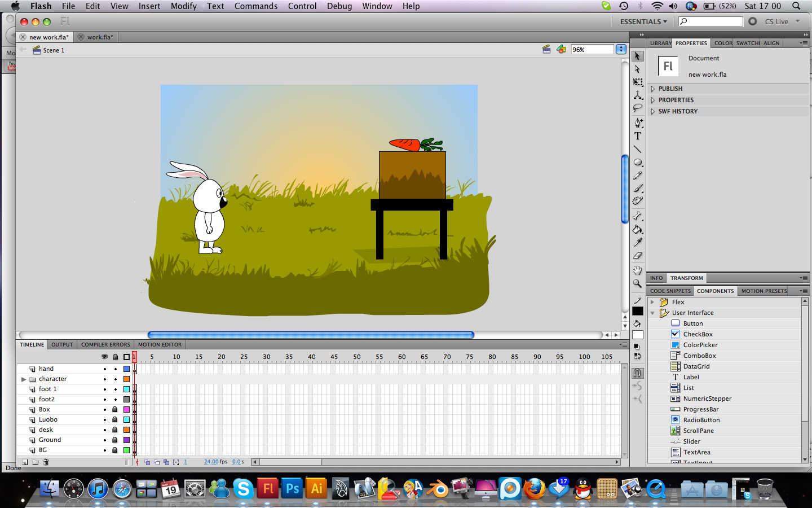Image resolution: width=812 pixels, height=508 pixels.
Task: Activate the Free Transform tool
Action: pos(638,82)
